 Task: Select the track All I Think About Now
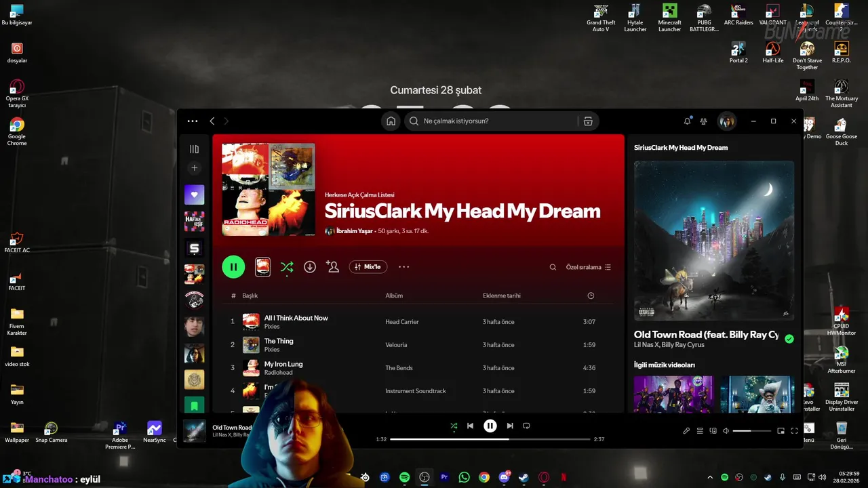point(296,318)
